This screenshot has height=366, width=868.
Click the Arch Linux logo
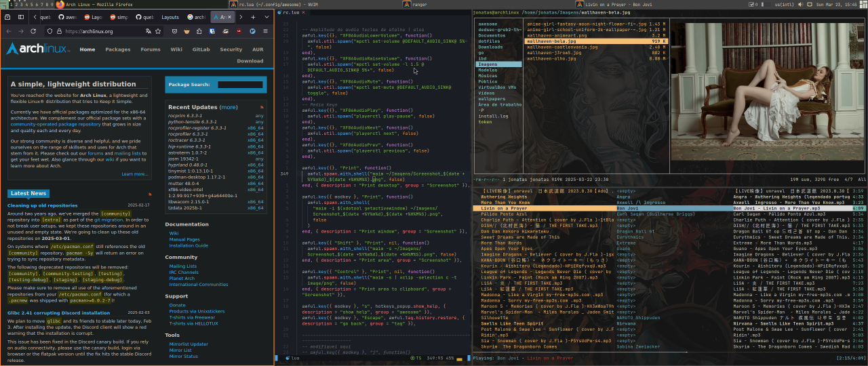coord(38,49)
